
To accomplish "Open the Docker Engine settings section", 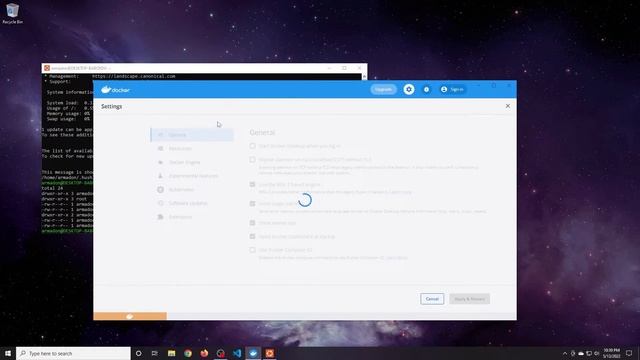I will tap(192, 162).
